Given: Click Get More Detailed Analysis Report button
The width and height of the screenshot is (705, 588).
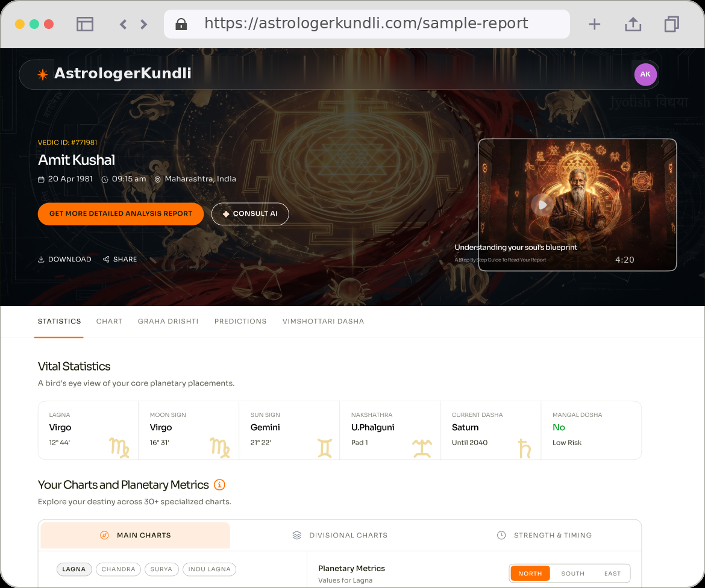Looking at the screenshot, I should (x=121, y=213).
